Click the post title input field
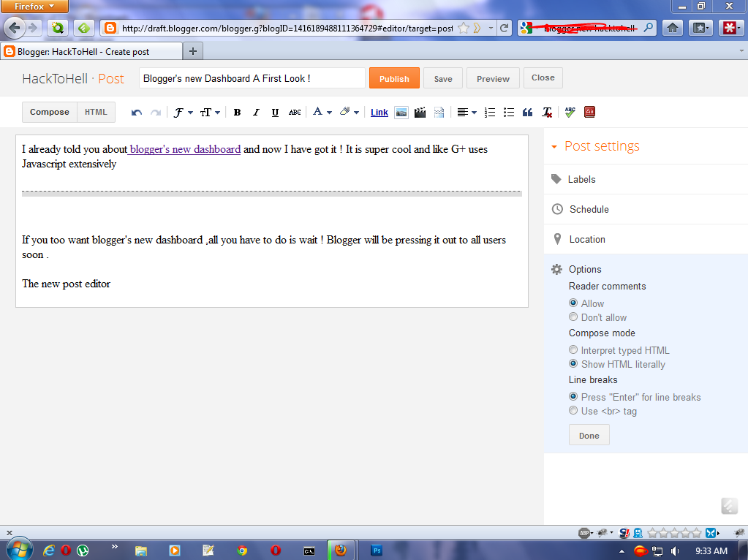The width and height of the screenshot is (748, 560). tap(252, 78)
